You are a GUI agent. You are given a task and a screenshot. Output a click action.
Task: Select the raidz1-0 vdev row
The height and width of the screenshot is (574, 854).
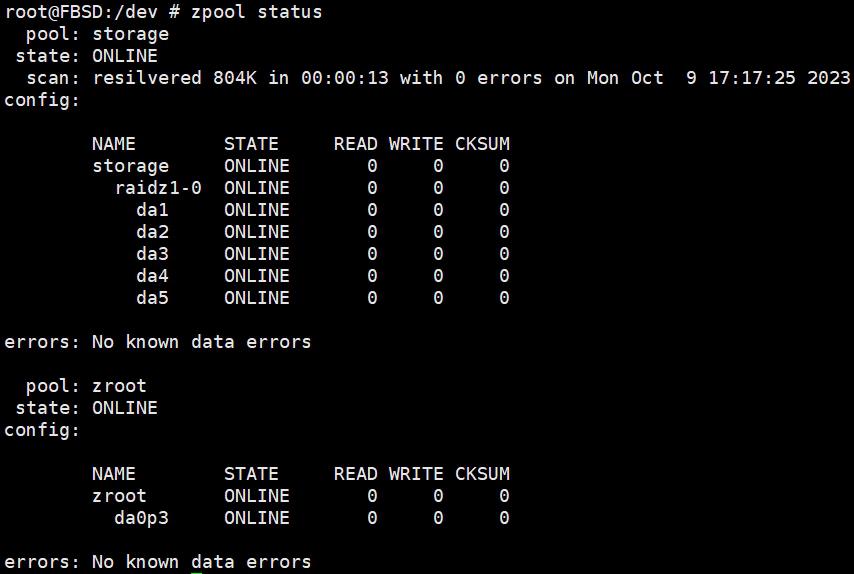pos(312,188)
